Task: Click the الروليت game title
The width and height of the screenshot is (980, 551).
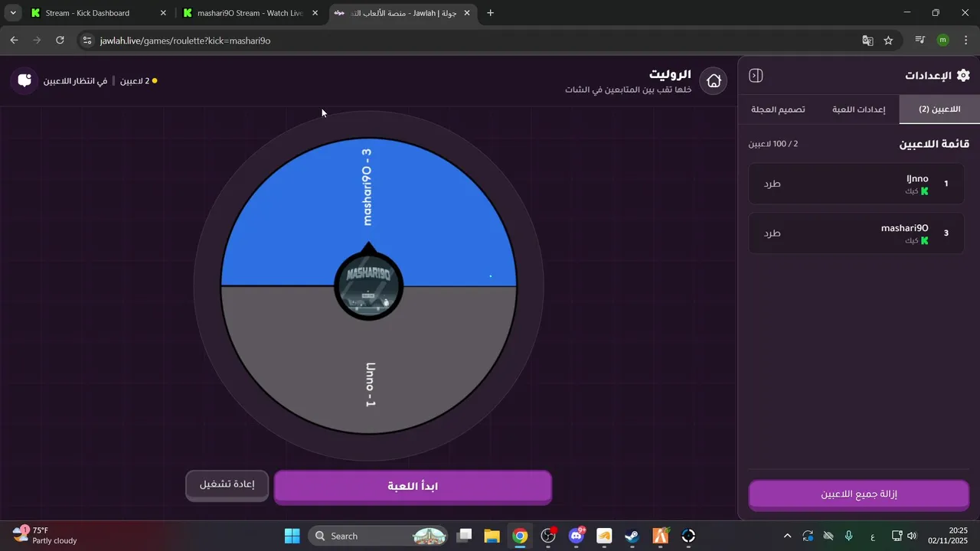Action: tap(671, 74)
